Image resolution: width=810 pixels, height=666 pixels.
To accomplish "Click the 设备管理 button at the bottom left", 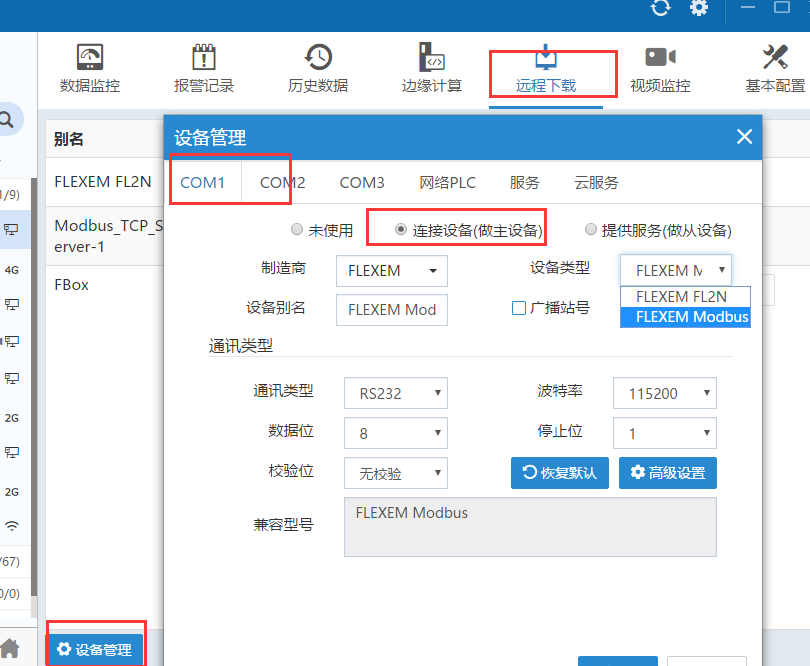I will [95, 649].
